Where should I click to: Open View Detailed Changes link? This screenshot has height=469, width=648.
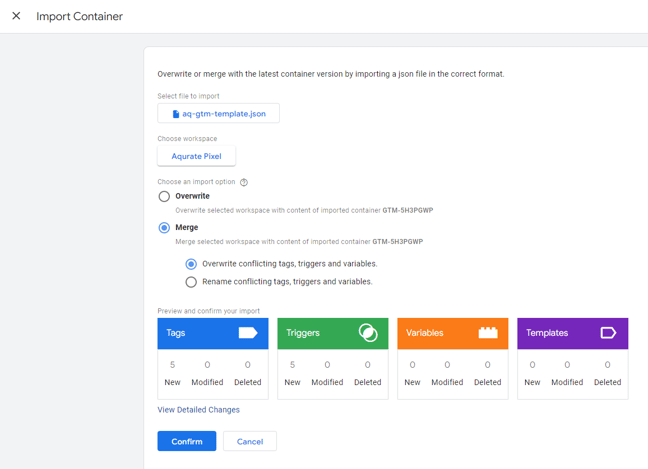point(198,410)
